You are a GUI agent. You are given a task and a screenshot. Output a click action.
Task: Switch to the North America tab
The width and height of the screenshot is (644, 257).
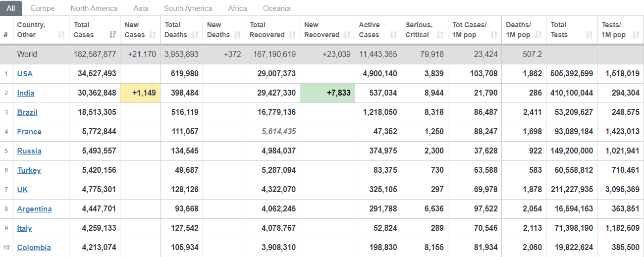coord(94,8)
